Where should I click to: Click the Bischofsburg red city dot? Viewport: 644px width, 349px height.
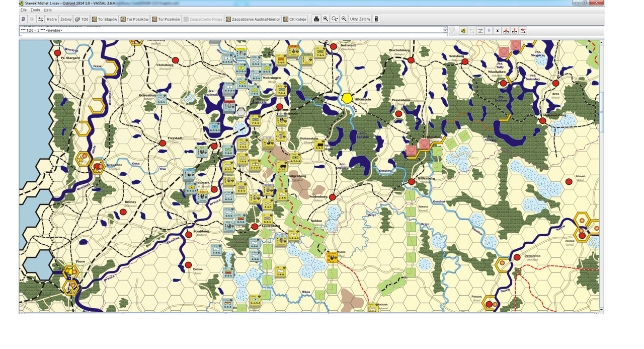click(x=411, y=60)
